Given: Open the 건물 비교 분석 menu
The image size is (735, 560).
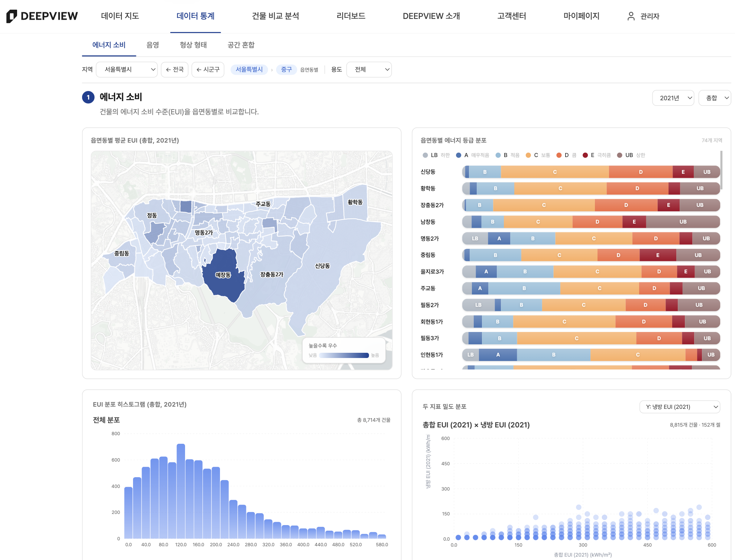Looking at the screenshot, I should tap(275, 16).
